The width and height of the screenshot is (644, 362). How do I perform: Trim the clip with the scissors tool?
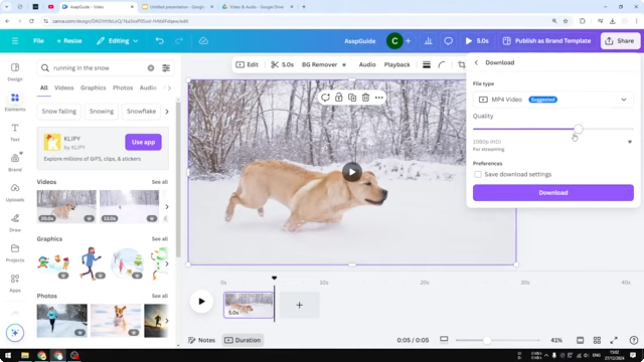(275, 65)
